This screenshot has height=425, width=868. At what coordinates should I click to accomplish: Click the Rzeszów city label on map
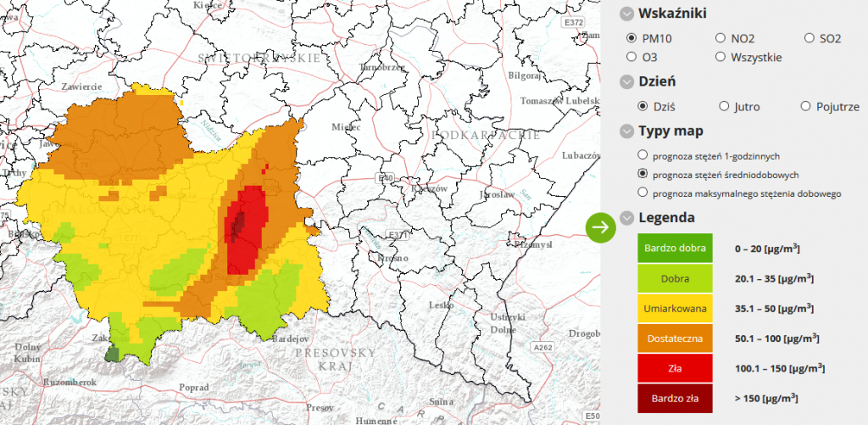pyautogui.click(x=429, y=188)
